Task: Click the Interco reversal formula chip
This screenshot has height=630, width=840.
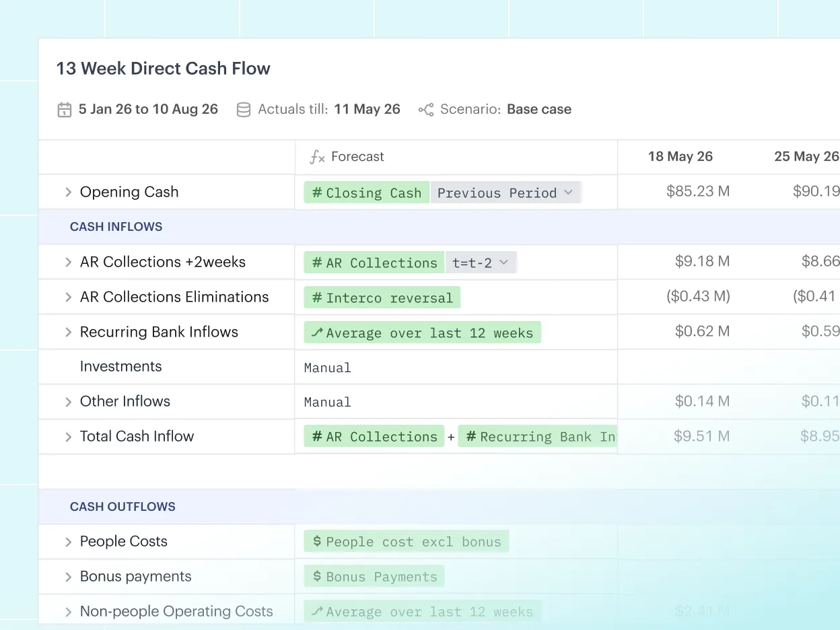Action: click(x=382, y=297)
